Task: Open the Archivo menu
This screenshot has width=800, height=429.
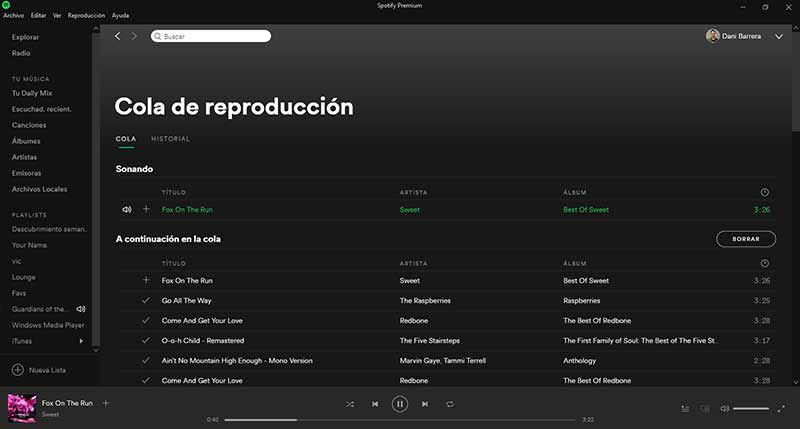Action: click(13, 15)
